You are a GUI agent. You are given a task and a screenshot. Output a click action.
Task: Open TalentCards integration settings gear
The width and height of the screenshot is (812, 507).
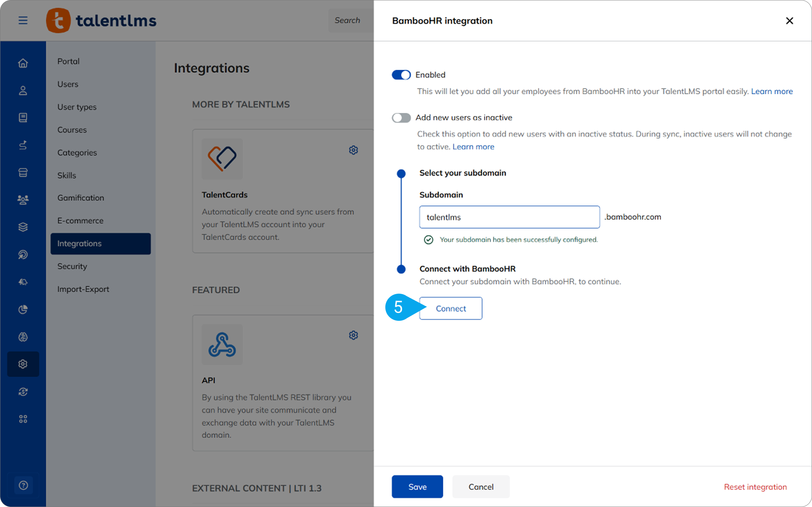[353, 150]
